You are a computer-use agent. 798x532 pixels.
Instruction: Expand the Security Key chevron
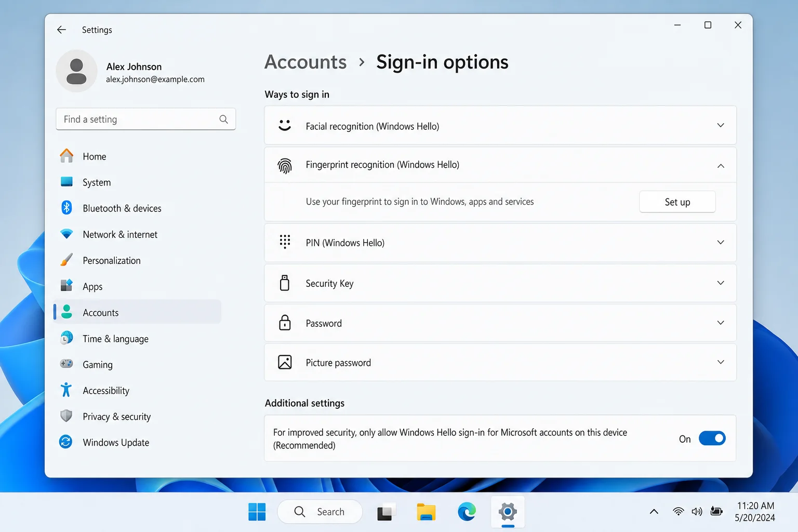[721, 283]
